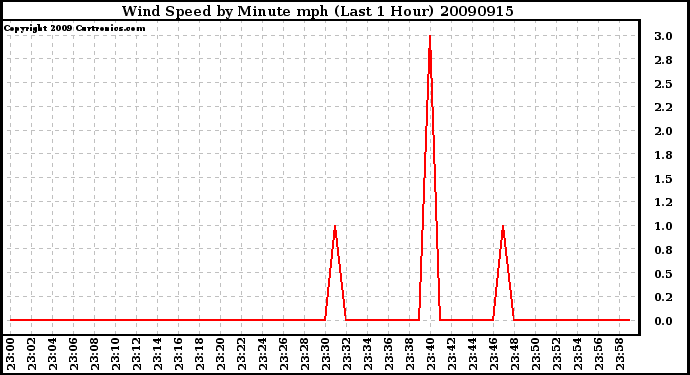This screenshot has width=690, height=375.
Task: Click the 23:32 time axis label
Action: (347, 354)
